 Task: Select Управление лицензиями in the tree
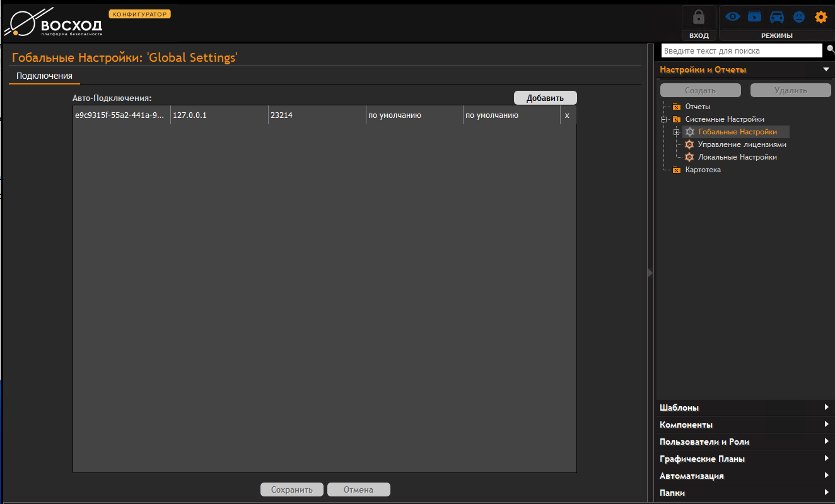(x=742, y=144)
